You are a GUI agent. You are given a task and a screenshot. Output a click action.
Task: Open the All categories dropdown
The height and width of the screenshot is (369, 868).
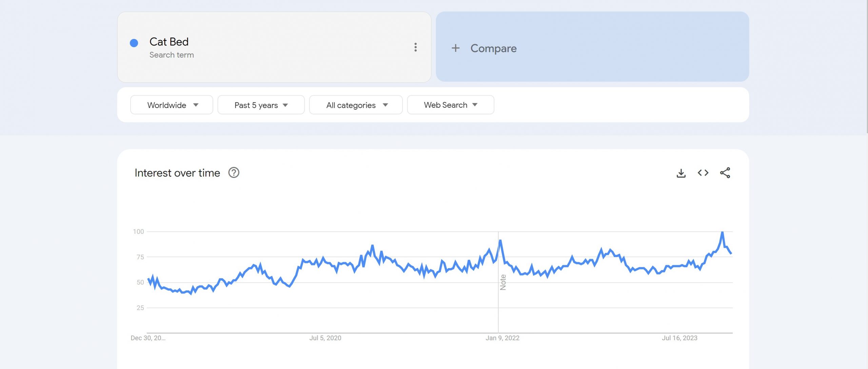pyautogui.click(x=356, y=105)
